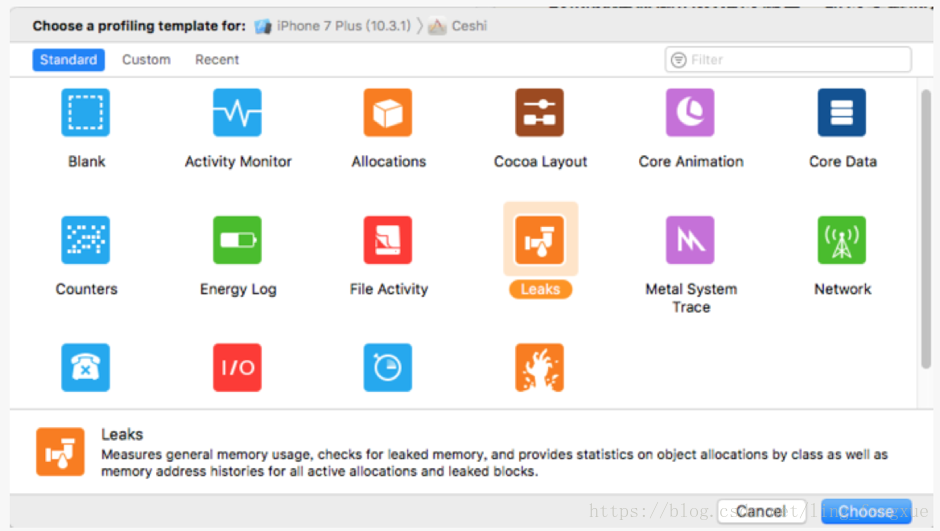Click the Ceshi app icon in header

(x=437, y=26)
